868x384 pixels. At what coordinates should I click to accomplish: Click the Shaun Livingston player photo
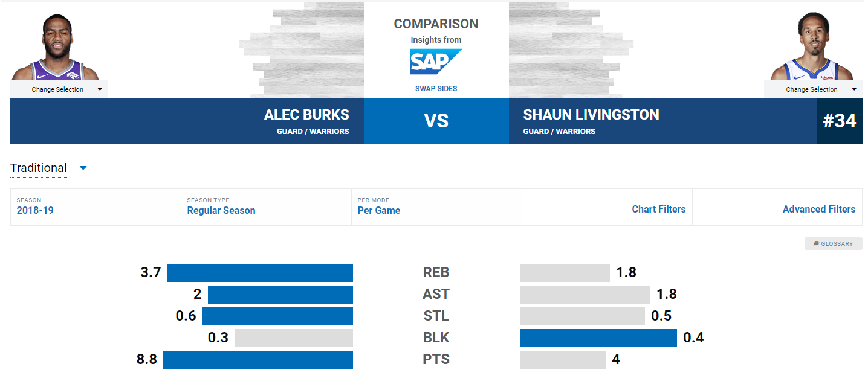coord(812,46)
